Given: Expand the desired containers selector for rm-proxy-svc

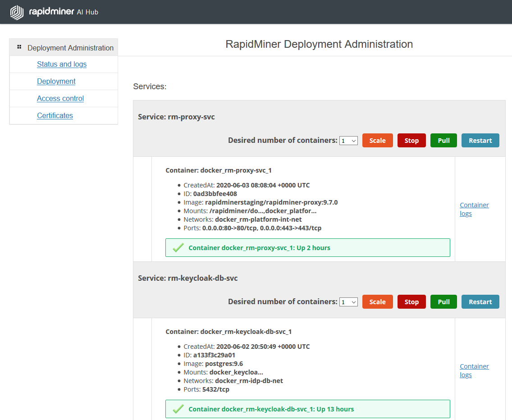Looking at the screenshot, I should click(348, 140).
